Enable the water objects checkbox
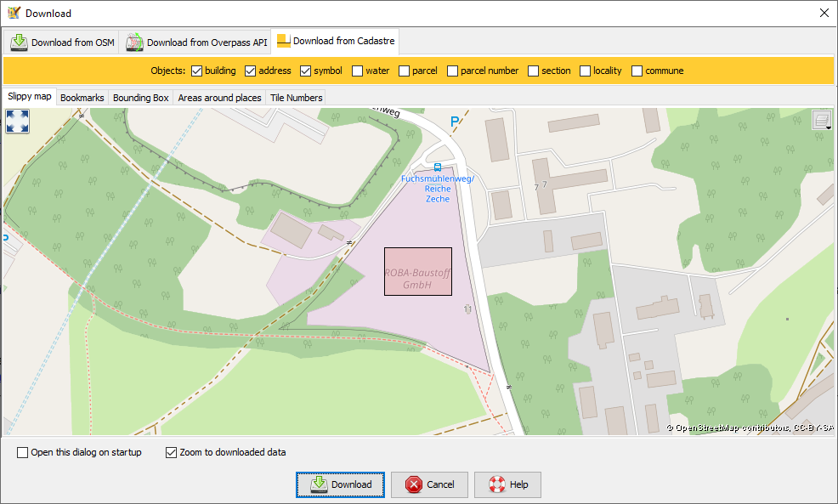The height and width of the screenshot is (504, 838). [x=358, y=71]
